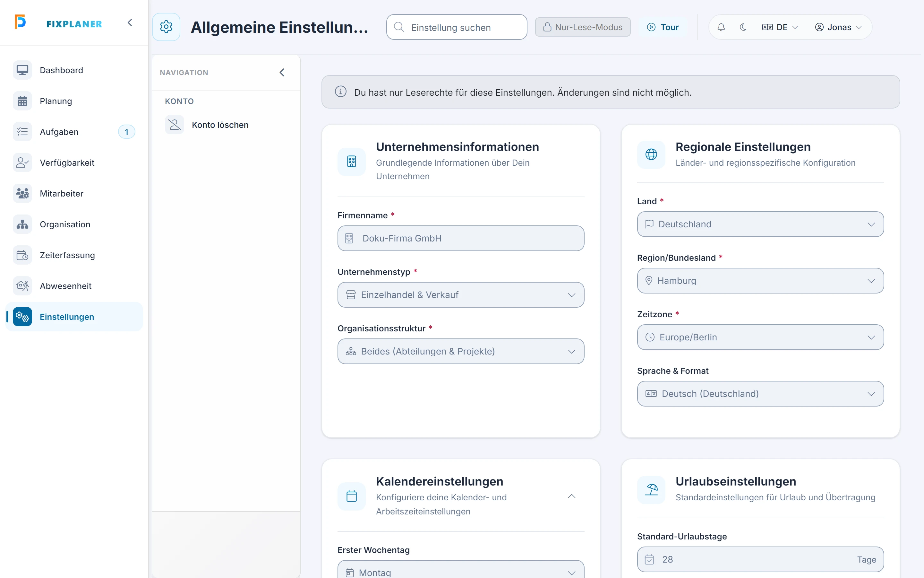Viewport: 924px width, 578px height.
Task: Click the Firmenname field Doku-Firma GmbH
Action: pyautogui.click(x=460, y=238)
